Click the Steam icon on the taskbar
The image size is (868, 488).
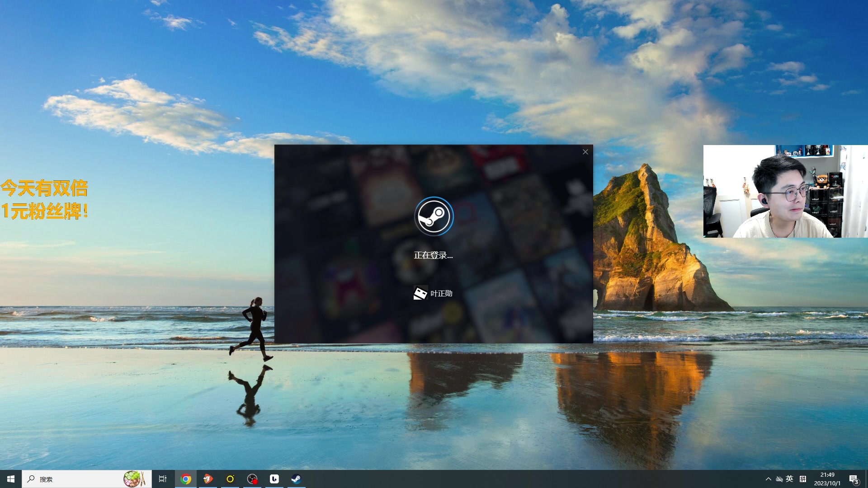click(x=296, y=479)
